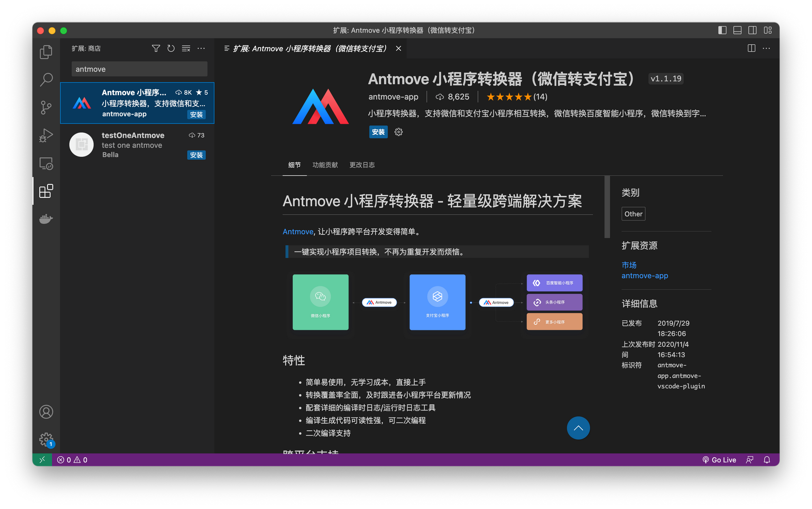Open the Run and Debug view
The image size is (812, 509).
click(46, 135)
